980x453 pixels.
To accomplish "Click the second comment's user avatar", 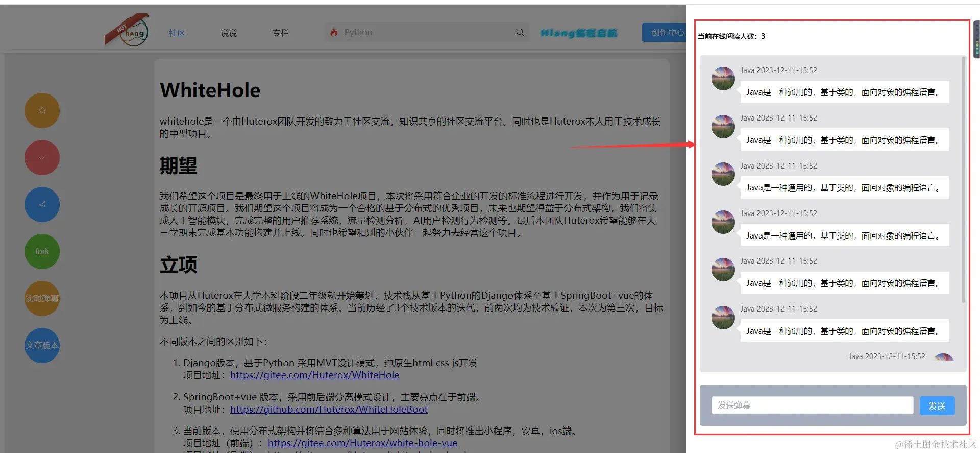I will click(723, 126).
